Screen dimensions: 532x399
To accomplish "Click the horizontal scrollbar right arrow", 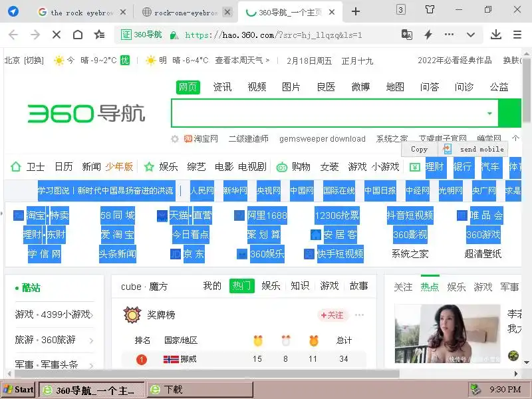I will pos(516,374).
